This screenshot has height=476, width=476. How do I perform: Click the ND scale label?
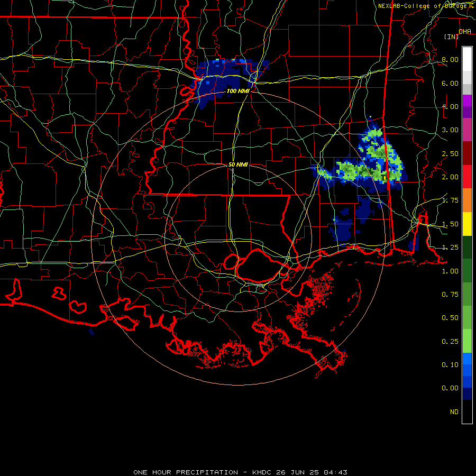454,412
